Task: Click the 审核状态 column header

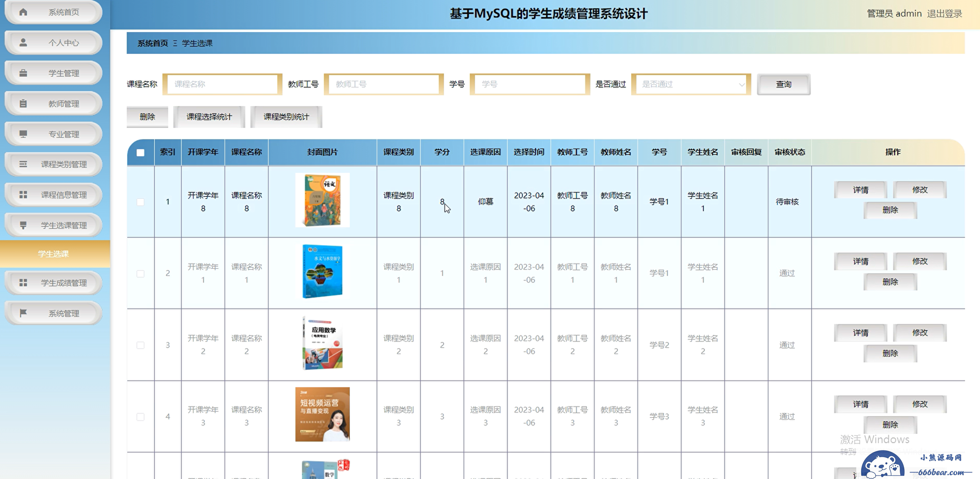Action: coord(790,152)
